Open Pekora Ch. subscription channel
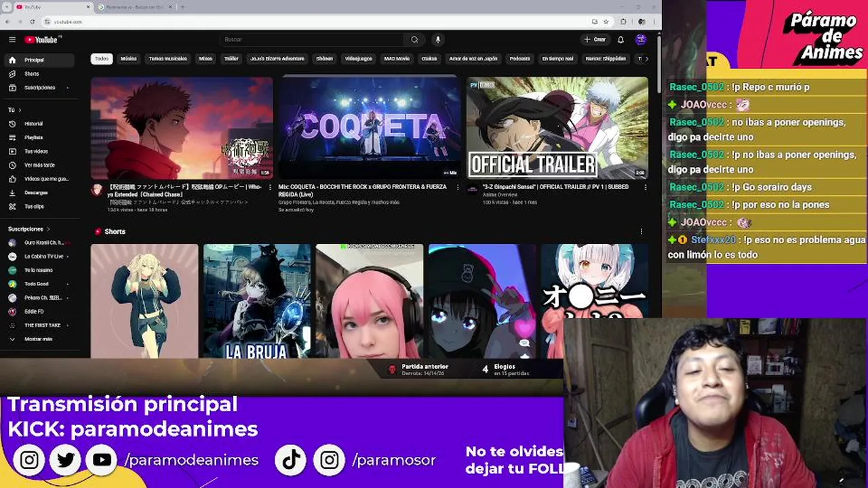Viewport: 868px width, 488px height. click(38, 298)
